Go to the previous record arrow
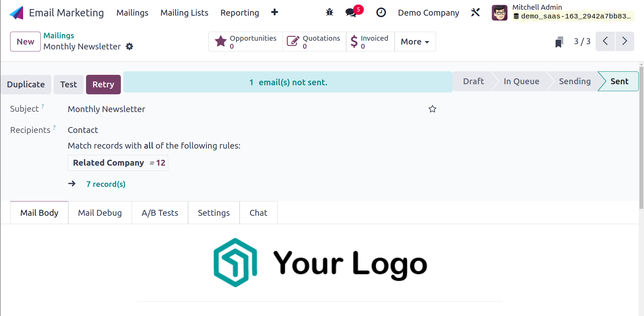 [x=605, y=41]
